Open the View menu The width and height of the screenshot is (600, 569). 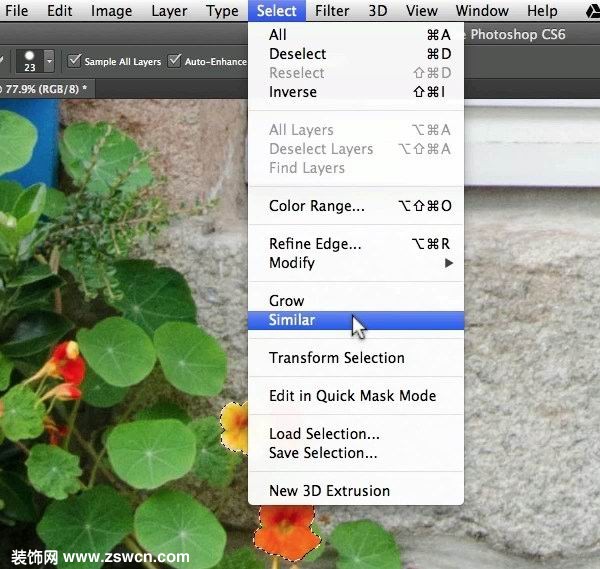[422, 11]
